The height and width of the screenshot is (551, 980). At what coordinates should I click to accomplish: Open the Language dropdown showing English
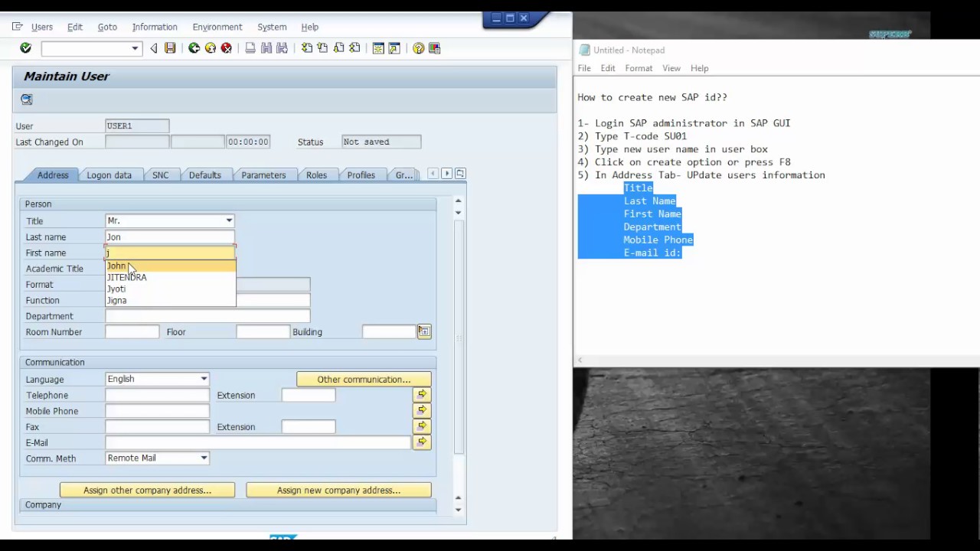point(204,379)
